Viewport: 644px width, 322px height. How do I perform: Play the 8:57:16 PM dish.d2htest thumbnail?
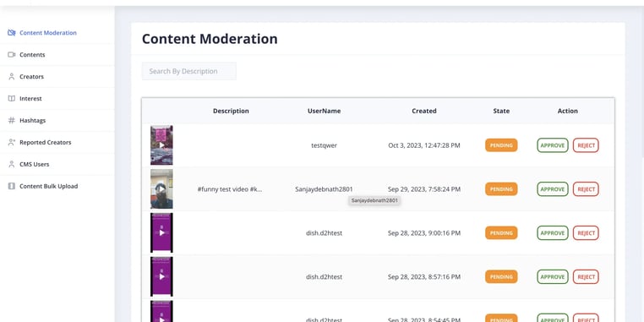tap(161, 277)
